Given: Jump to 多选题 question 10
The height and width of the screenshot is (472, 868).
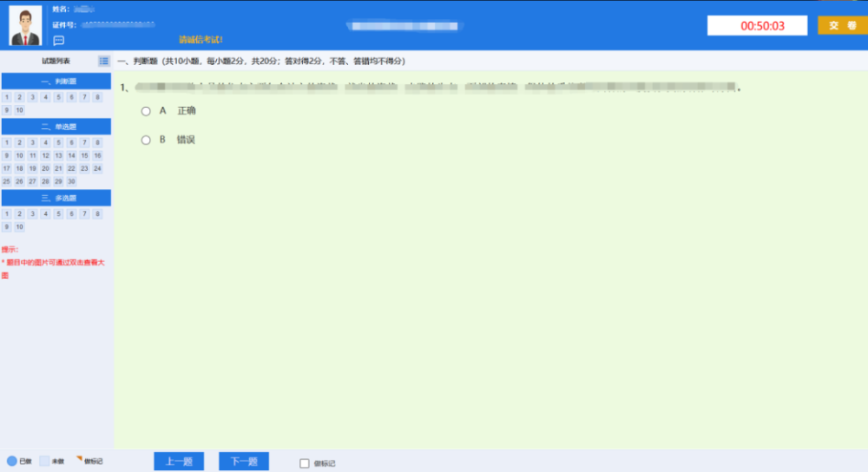Looking at the screenshot, I should pos(19,226).
